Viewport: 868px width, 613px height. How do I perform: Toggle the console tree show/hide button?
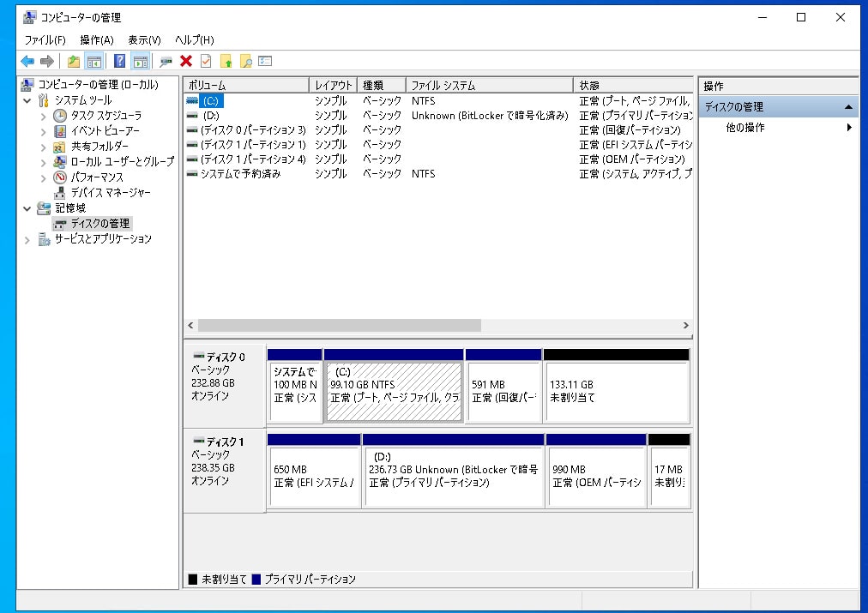pyautogui.click(x=94, y=61)
